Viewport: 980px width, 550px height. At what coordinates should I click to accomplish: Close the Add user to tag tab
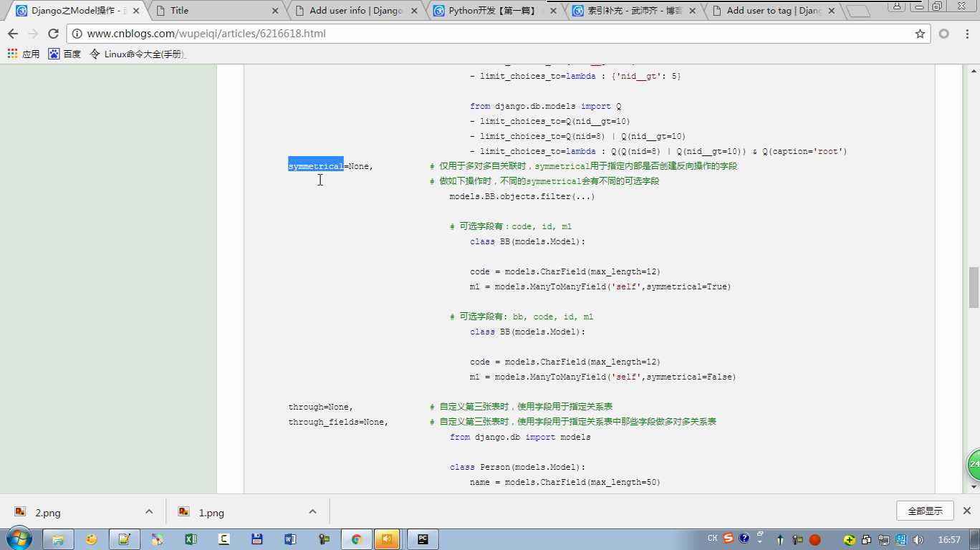pos(831,11)
